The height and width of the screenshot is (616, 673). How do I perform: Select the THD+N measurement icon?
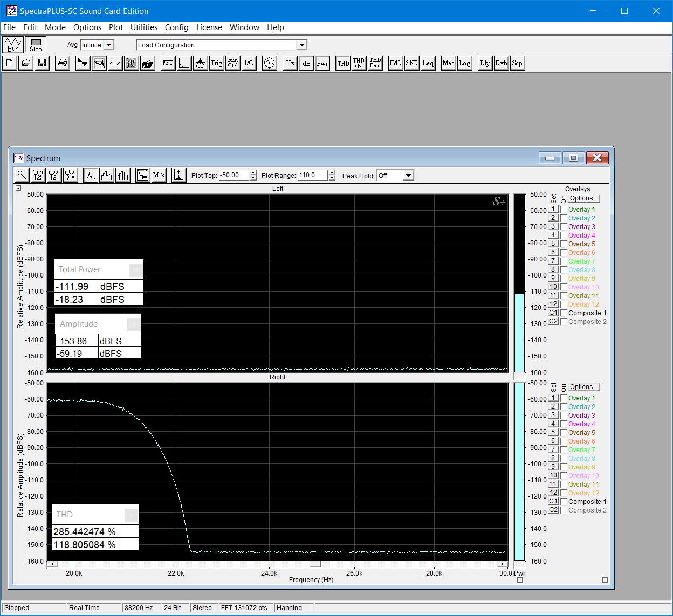[x=359, y=63]
